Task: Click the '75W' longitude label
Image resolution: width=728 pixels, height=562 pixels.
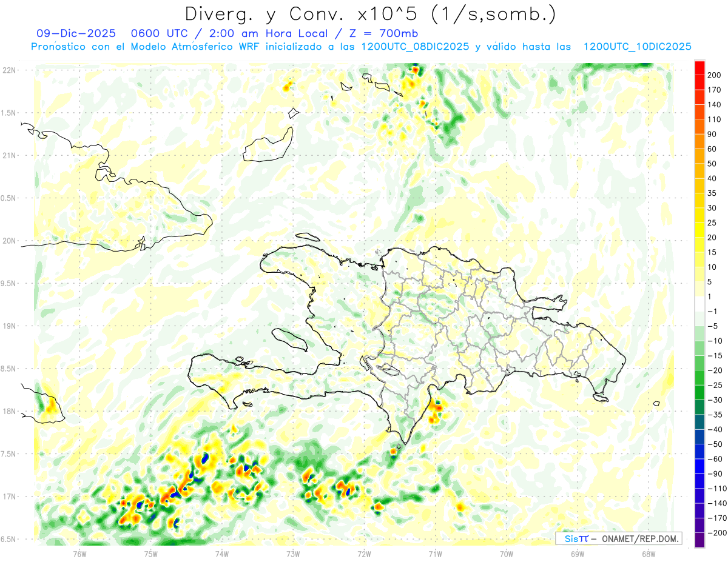Action: [x=150, y=554]
